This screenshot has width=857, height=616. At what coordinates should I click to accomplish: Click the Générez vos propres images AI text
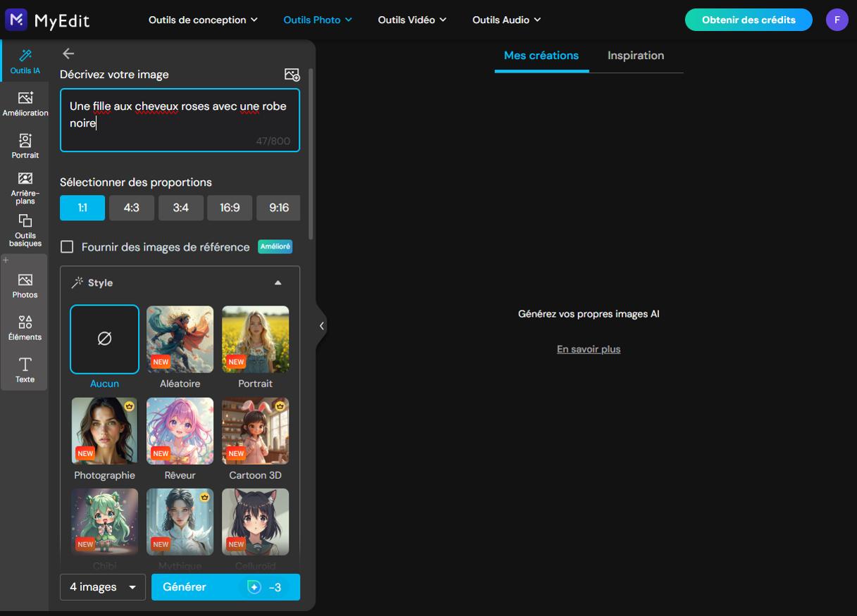pos(589,314)
